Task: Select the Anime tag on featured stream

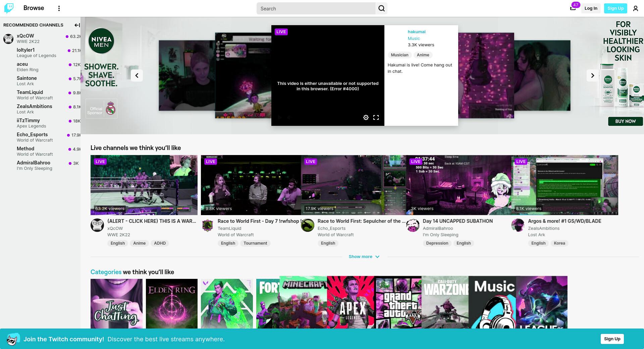Action: 423,55
